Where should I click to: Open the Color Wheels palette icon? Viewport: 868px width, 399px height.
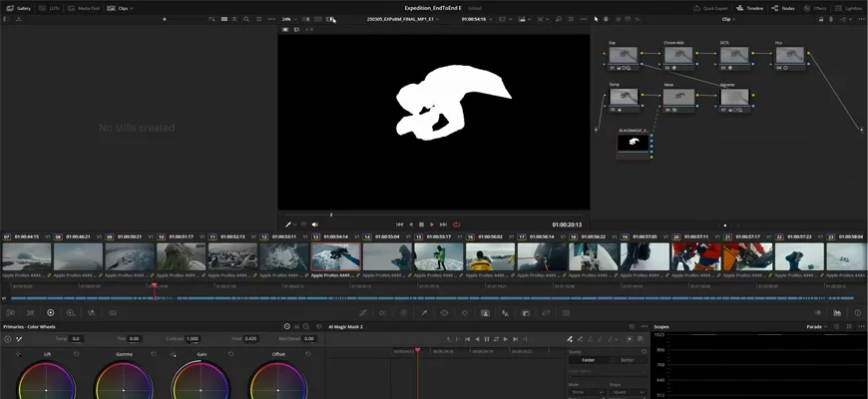pyautogui.click(x=50, y=312)
